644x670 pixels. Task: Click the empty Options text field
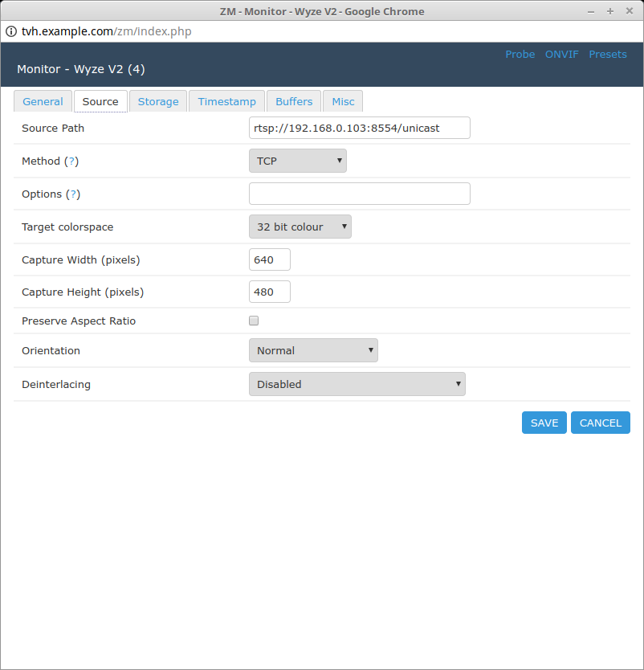(x=360, y=194)
